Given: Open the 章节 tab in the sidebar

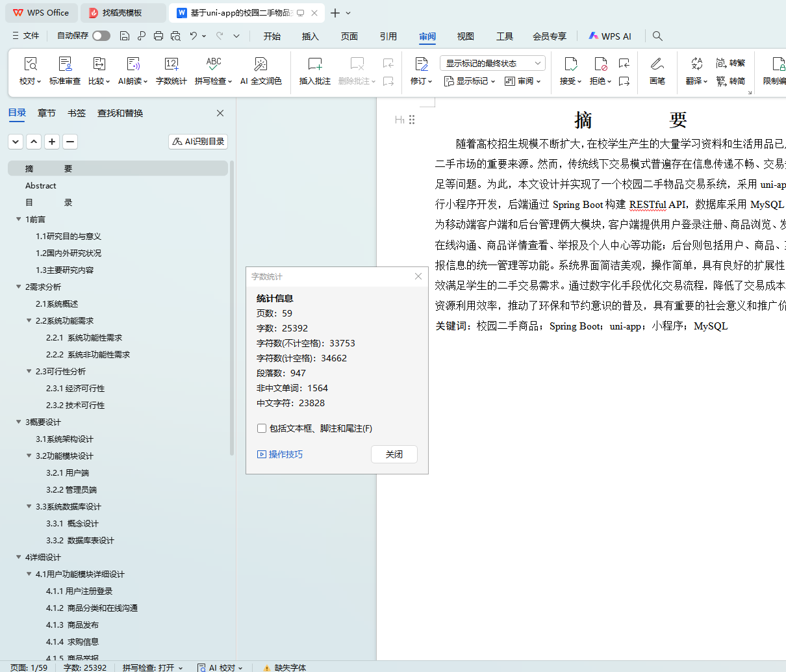Looking at the screenshot, I should (47, 113).
